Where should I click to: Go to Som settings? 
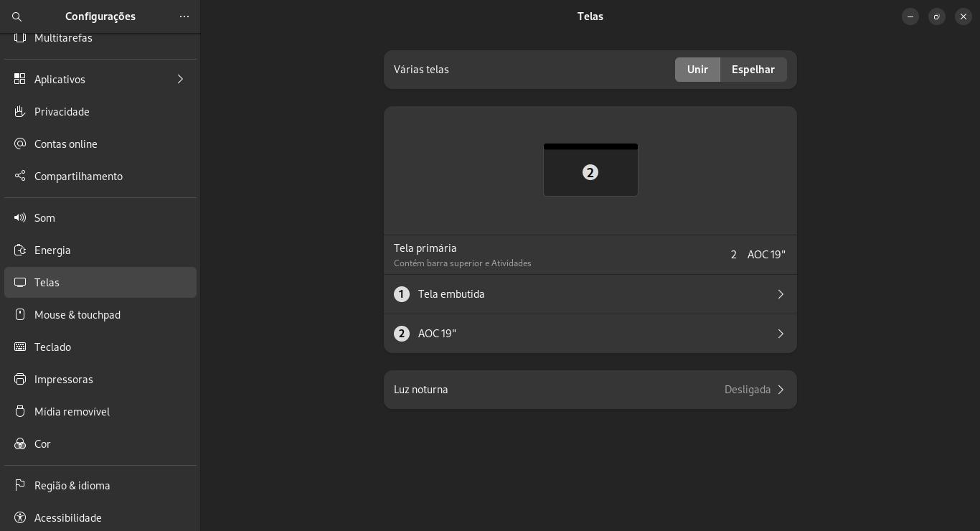point(100,218)
